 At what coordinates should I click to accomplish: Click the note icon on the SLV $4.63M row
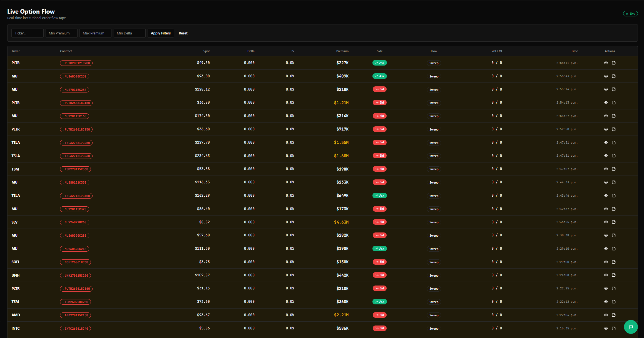coord(614,222)
